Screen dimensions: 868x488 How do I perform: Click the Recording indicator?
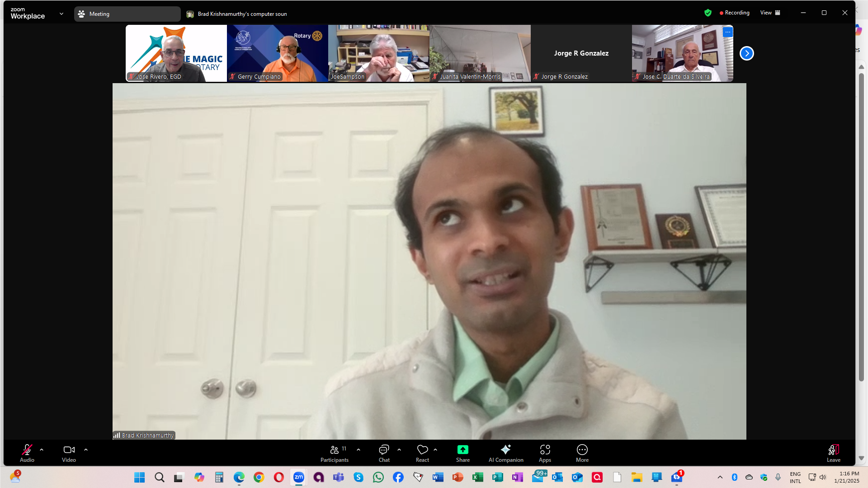pyautogui.click(x=735, y=13)
